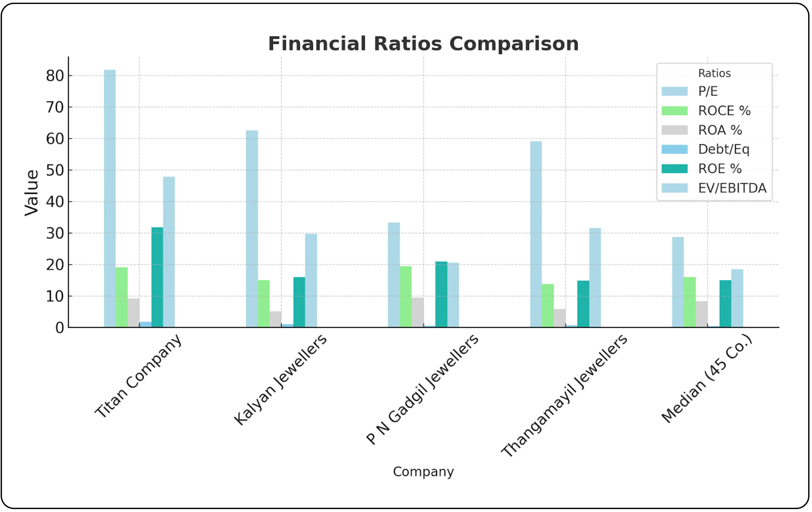Click the Median (45 Co.) axis label
The height and width of the screenshot is (512, 812).
[707, 378]
